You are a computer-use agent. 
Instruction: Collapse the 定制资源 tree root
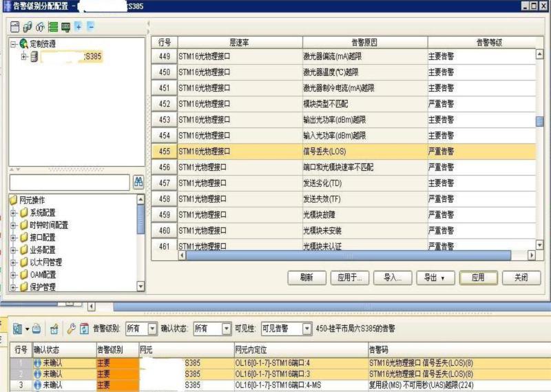point(14,44)
